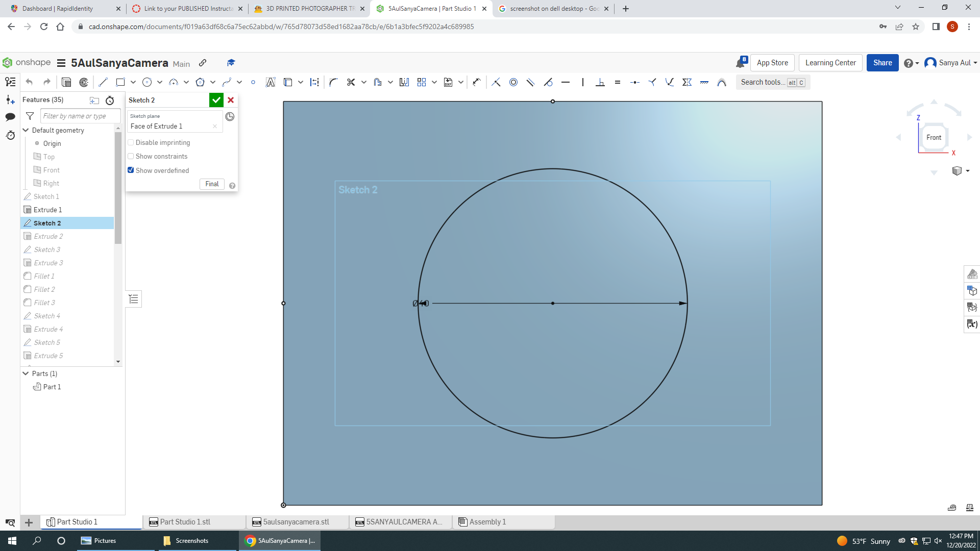Toggle Show constraints checkbox
Screen dimensions: 980x551
131,156
